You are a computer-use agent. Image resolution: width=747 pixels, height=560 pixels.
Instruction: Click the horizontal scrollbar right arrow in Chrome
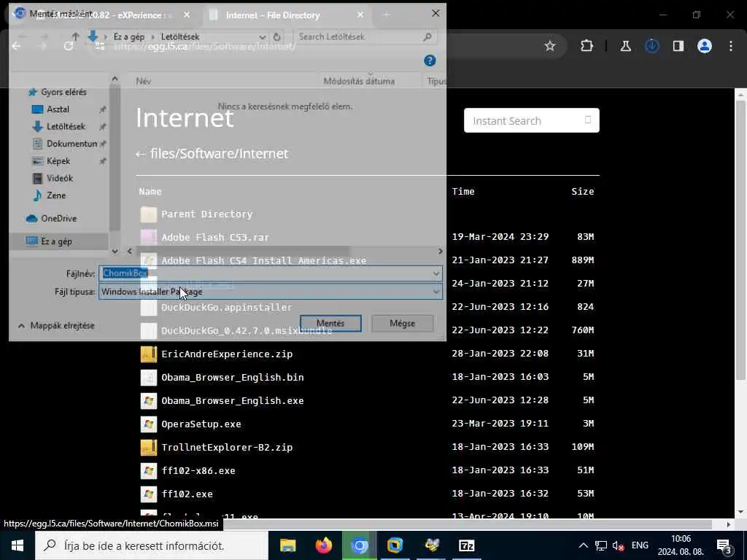(729, 524)
